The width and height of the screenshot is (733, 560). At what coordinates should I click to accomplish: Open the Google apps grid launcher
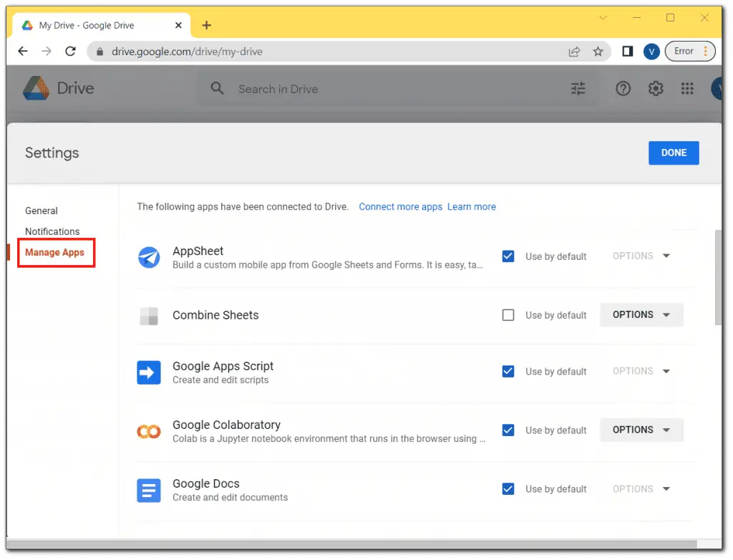[x=687, y=88]
